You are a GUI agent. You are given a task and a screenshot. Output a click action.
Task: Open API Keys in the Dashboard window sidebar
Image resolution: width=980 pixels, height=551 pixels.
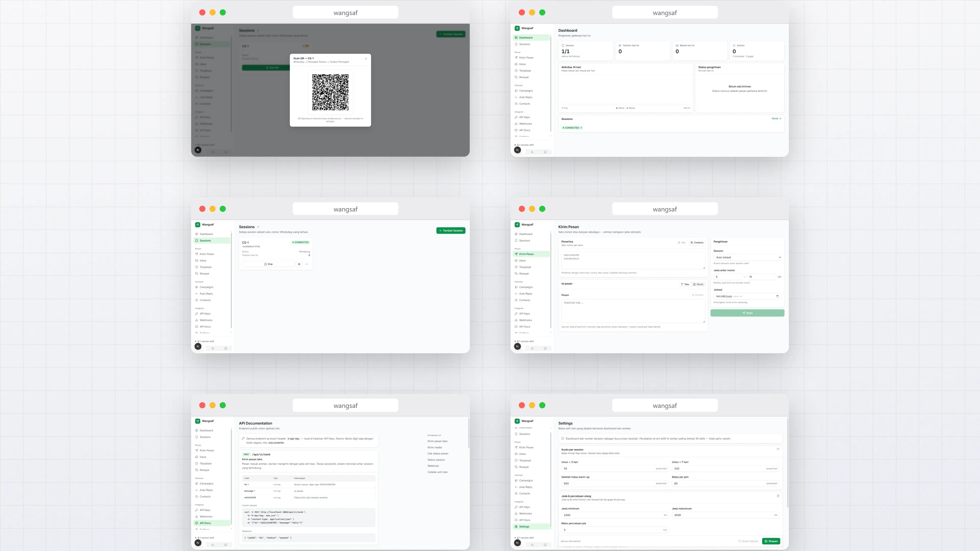(532, 117)
